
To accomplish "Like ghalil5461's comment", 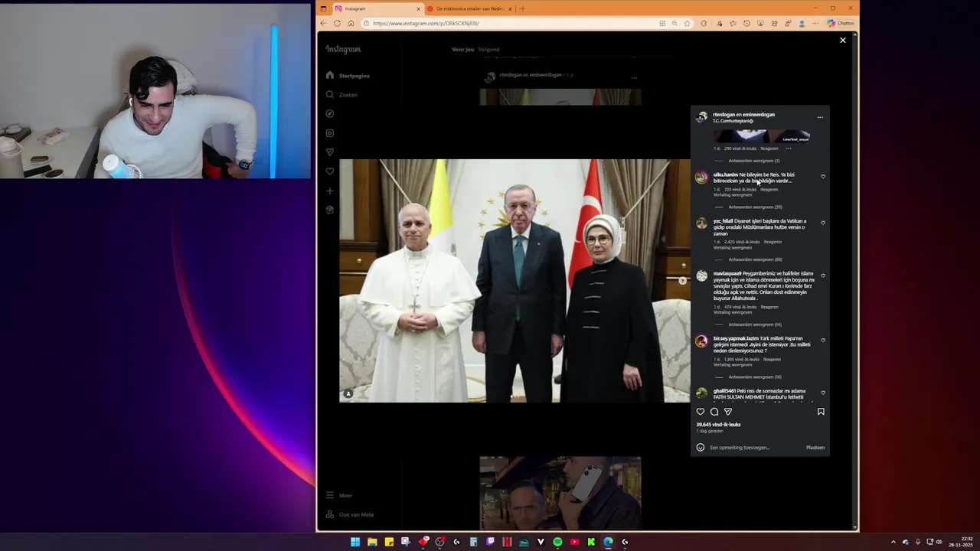I will click(823, 393).
